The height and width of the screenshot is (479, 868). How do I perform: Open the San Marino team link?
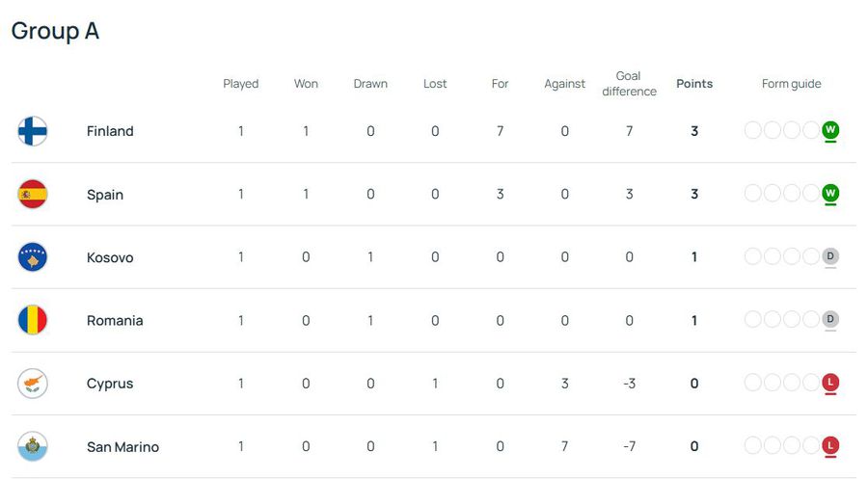click(122, 447)
